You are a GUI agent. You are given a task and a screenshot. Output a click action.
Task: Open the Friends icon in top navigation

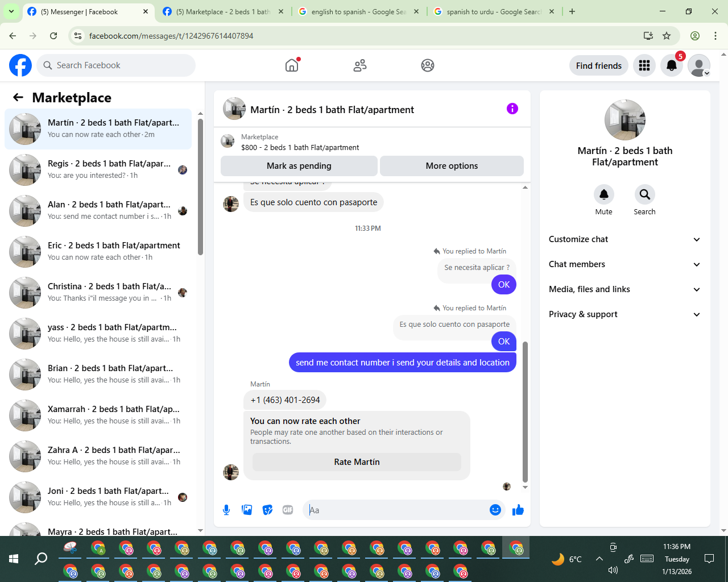tap(360, 65)
